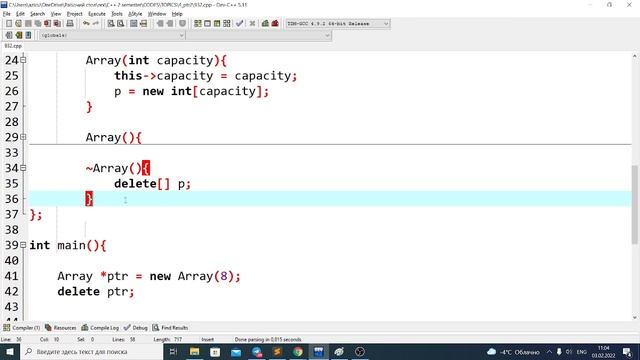Select the 932.cpp editor tab
This screenshot has width=640, height=360.
13,46
